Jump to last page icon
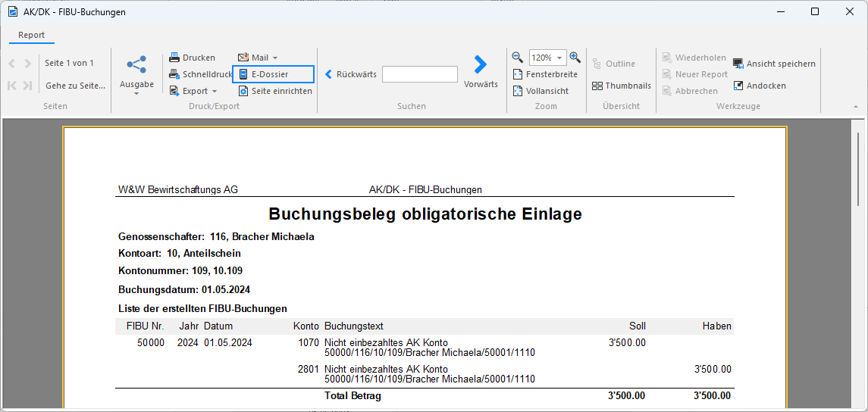The image size is (868, 412). [28, 85]
